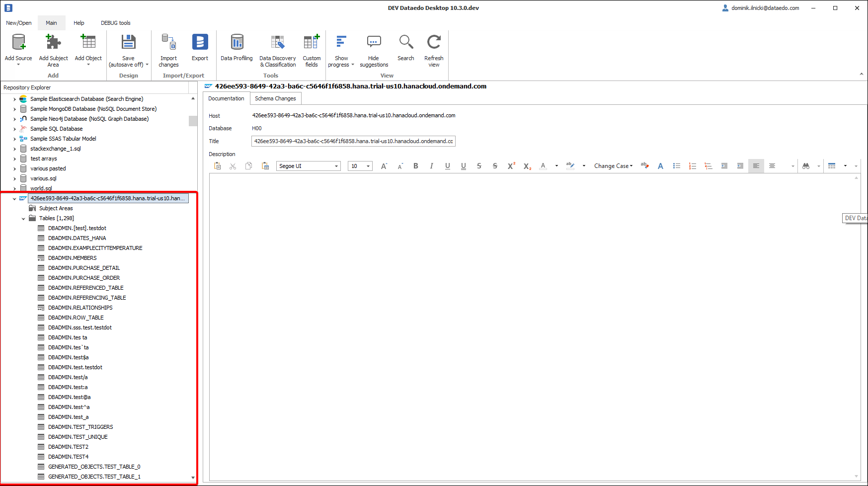This screenshot has height=486, width=868.
Task: Open the Segoe UI font dropdown
Action: (x=336, y=166)
